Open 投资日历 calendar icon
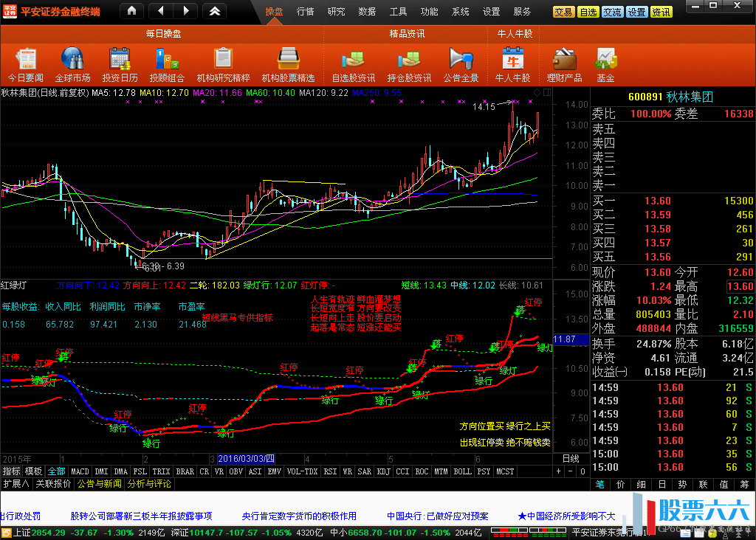The height and width of the screenshot is (540, 756). pyautogui.click(x=120, y=65)
